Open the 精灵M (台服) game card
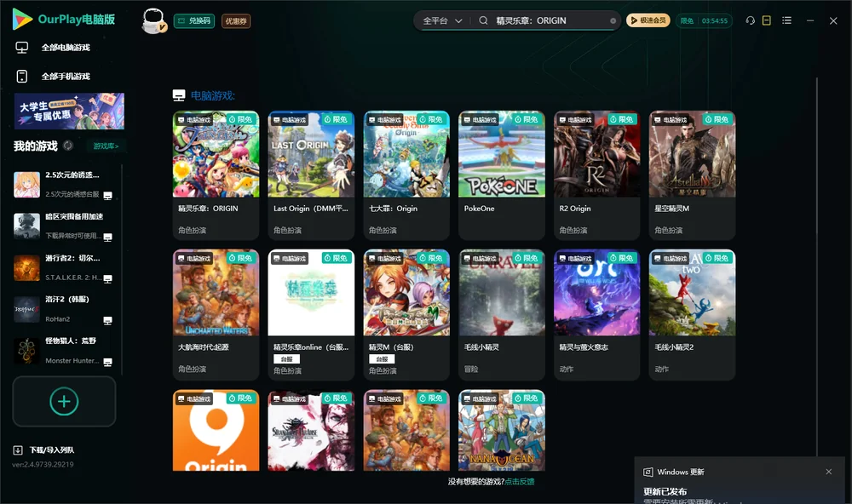 [406, 314]
